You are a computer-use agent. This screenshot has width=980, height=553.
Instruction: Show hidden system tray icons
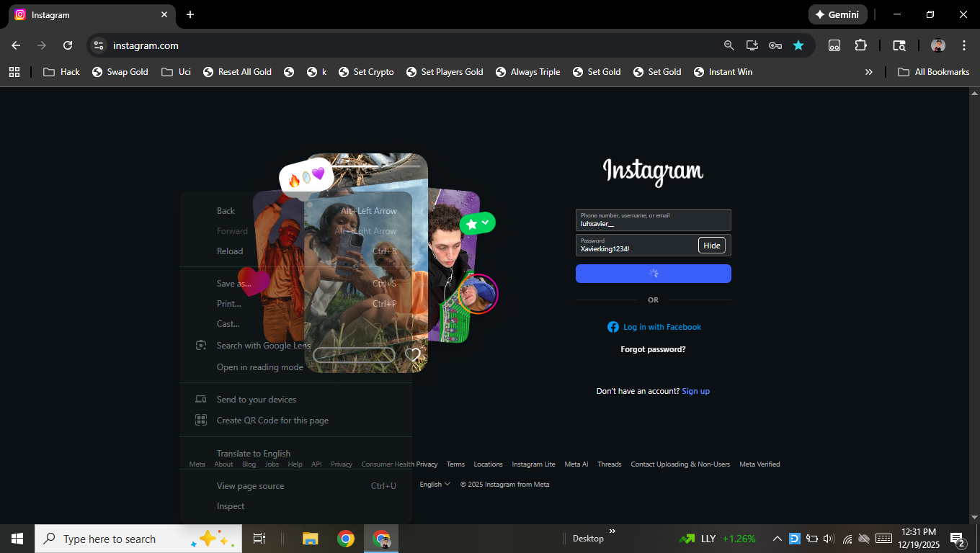(x=778, y=539)
